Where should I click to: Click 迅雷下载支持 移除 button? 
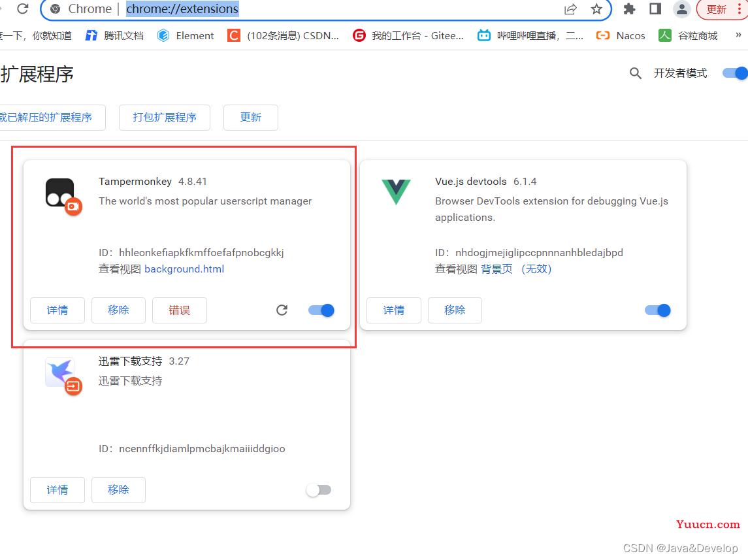pos(118,490)
